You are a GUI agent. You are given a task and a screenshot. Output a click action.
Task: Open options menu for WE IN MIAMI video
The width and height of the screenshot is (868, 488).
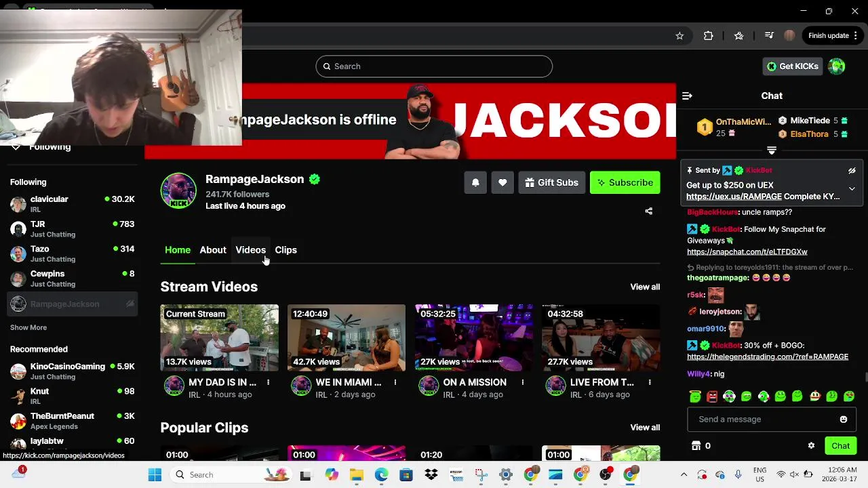[395, 382]
